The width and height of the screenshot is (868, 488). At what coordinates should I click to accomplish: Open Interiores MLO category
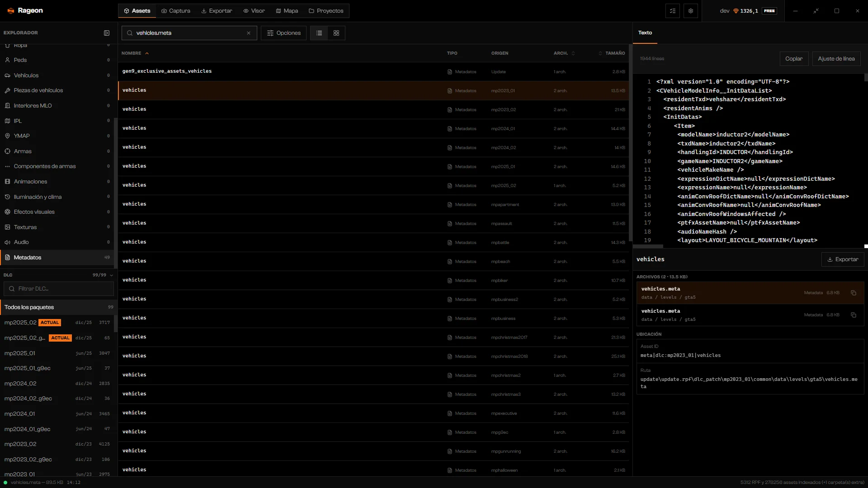point(57,106)
